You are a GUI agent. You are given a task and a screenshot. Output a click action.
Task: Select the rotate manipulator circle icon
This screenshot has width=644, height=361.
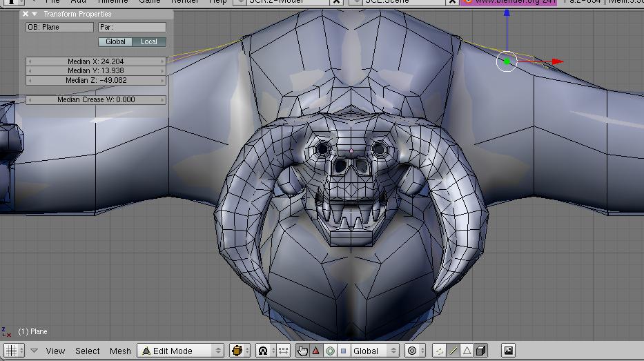(x=330, y=351)
